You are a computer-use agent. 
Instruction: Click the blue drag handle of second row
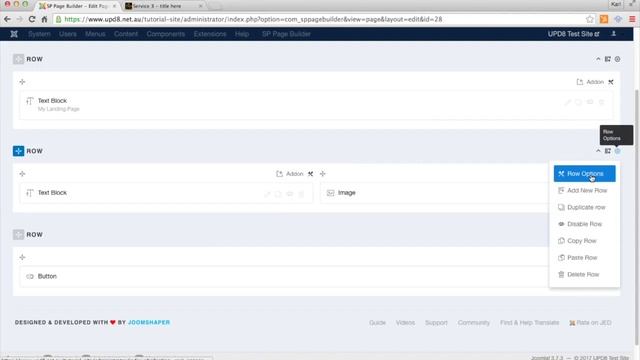pyautogui.click(x=18, y=151)
